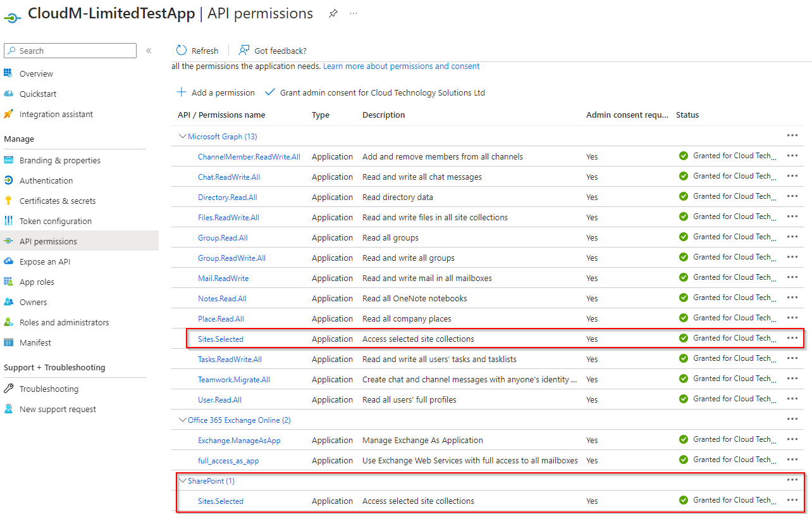Open the Files.ReadWrite.All permission link
Viewport: 812px width, 514px height.
pos(228,217)
